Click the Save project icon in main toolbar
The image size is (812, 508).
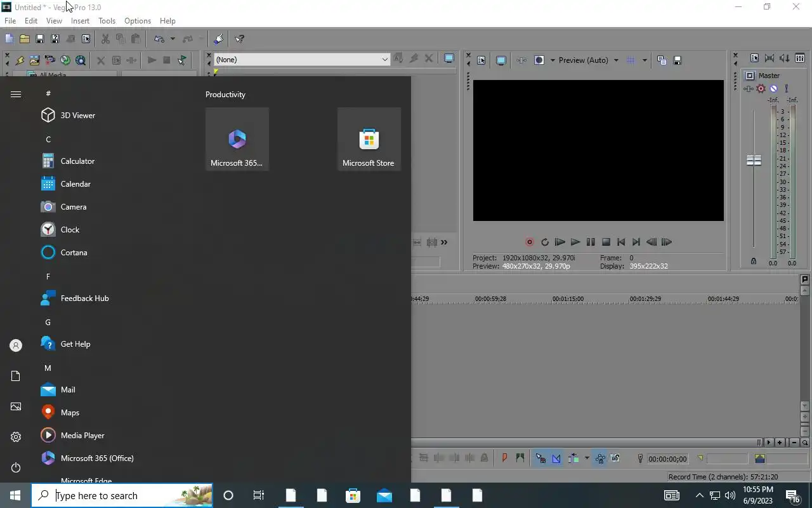point(39,39)
